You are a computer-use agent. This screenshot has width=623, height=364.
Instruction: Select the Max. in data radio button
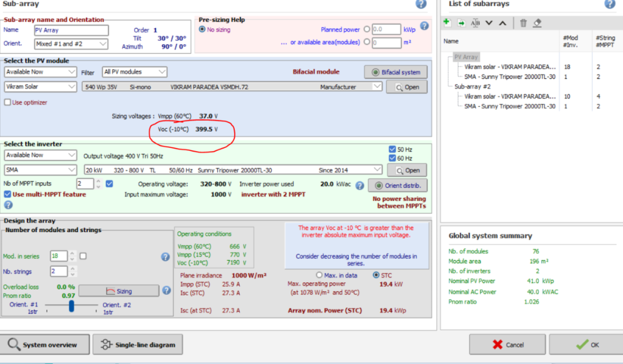320,275
